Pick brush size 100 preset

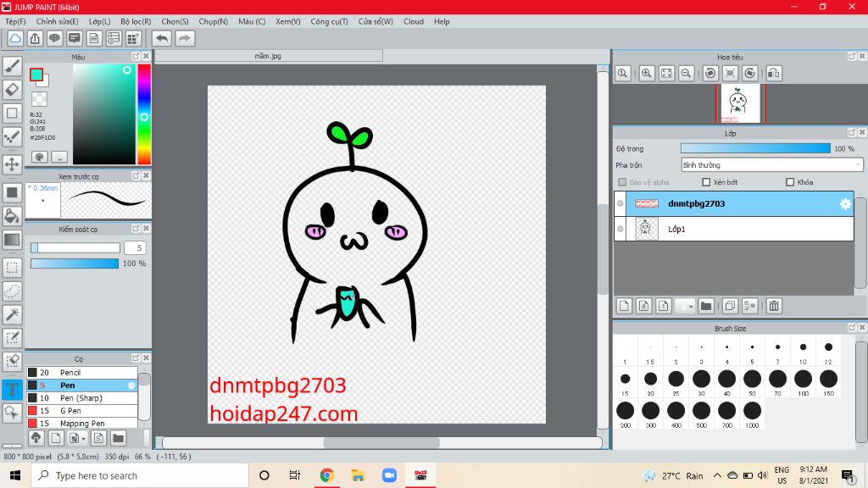point(803,382)
